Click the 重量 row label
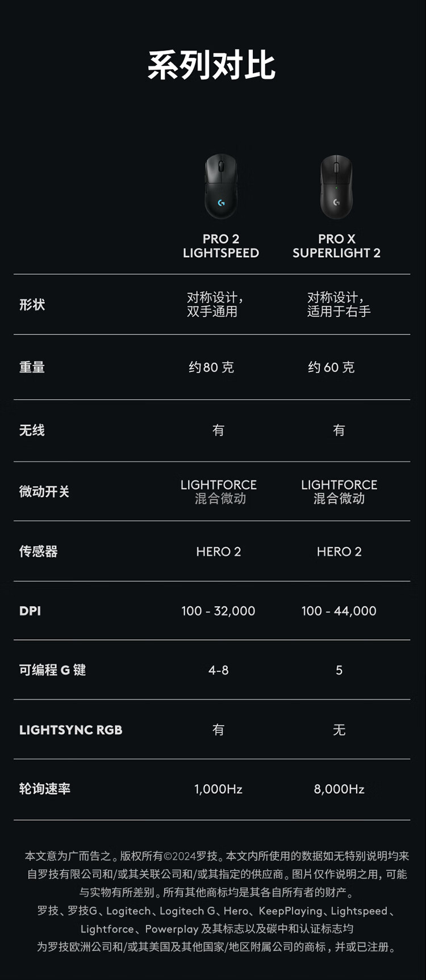 [32, 367]
